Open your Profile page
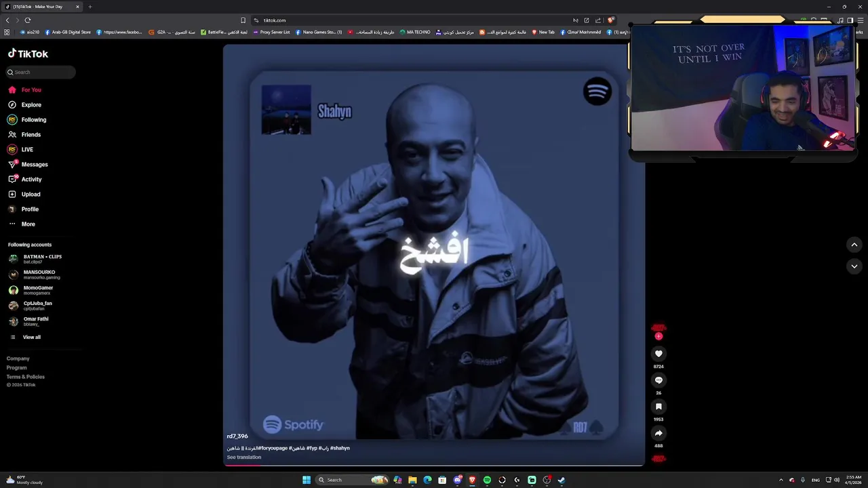 pyautogui.click(x=23, y=209)
